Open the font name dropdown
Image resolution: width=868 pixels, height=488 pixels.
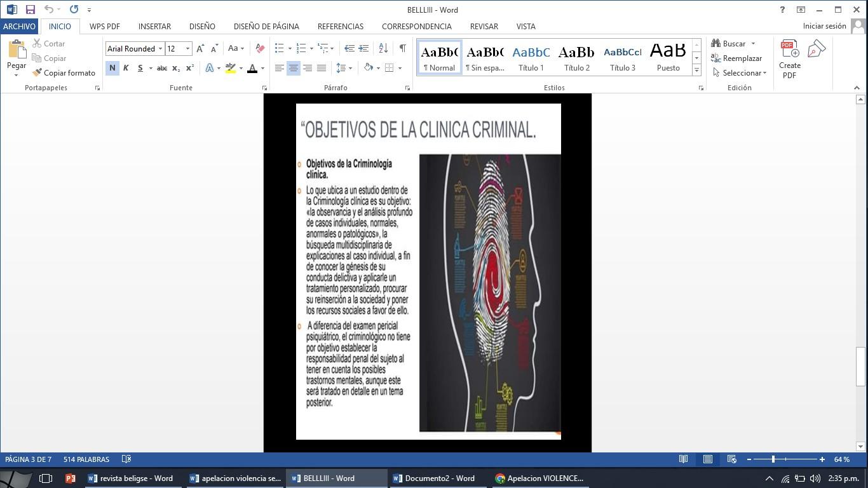coord(161,49)
